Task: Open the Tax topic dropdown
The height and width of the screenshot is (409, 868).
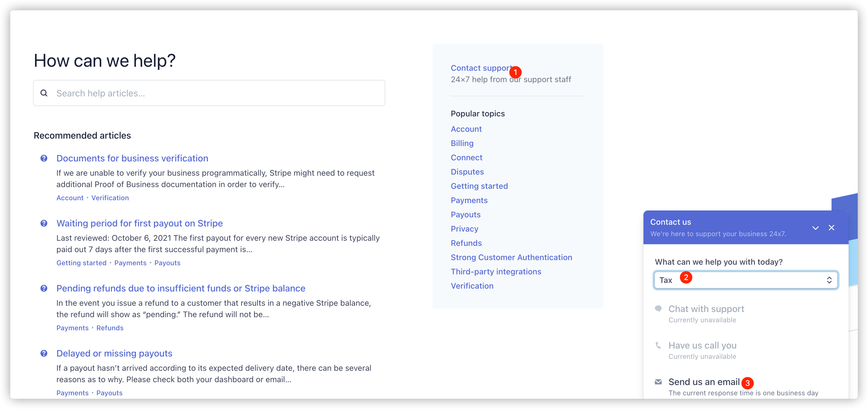Action: (746, 280)
